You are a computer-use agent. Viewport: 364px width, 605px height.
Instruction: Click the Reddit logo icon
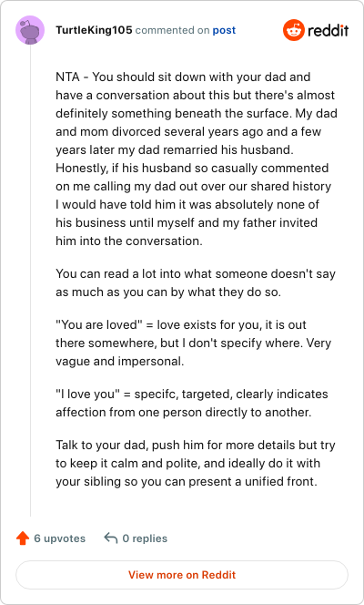(294, 30)
